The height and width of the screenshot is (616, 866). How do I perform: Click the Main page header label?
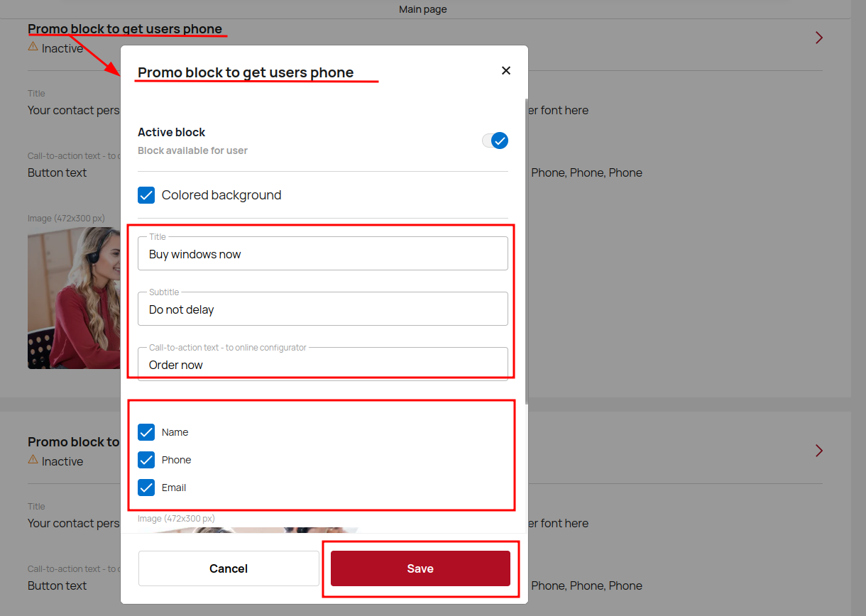coord(423,9)
